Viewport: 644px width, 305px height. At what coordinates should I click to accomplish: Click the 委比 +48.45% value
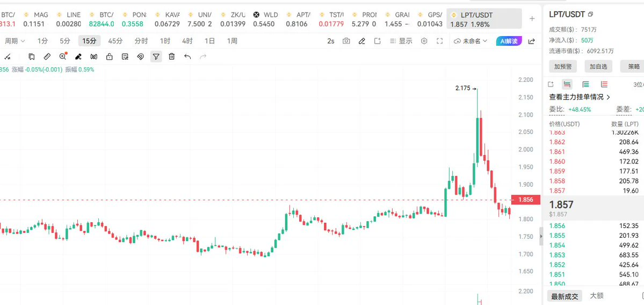coord(580,110)
